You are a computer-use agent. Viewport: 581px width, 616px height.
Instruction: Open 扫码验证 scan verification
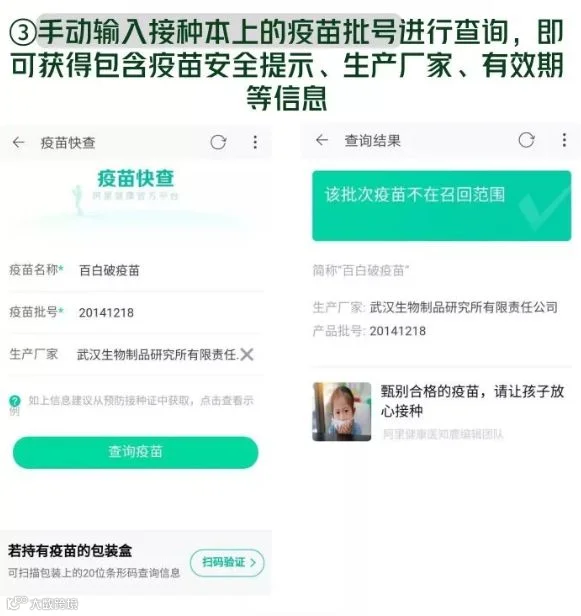(227, 563)
